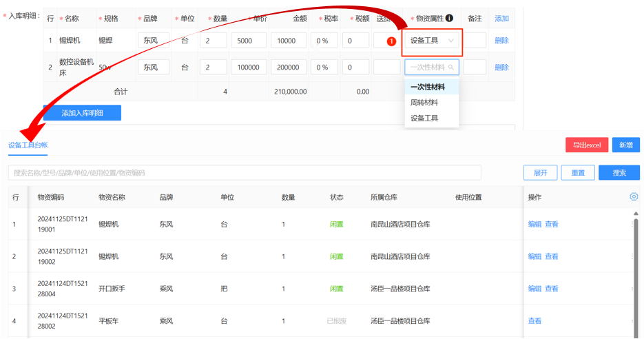Open the 设备工具 dropdown in row 1
Viewport: 644px width, 339px height.
(x=432, y=41)
